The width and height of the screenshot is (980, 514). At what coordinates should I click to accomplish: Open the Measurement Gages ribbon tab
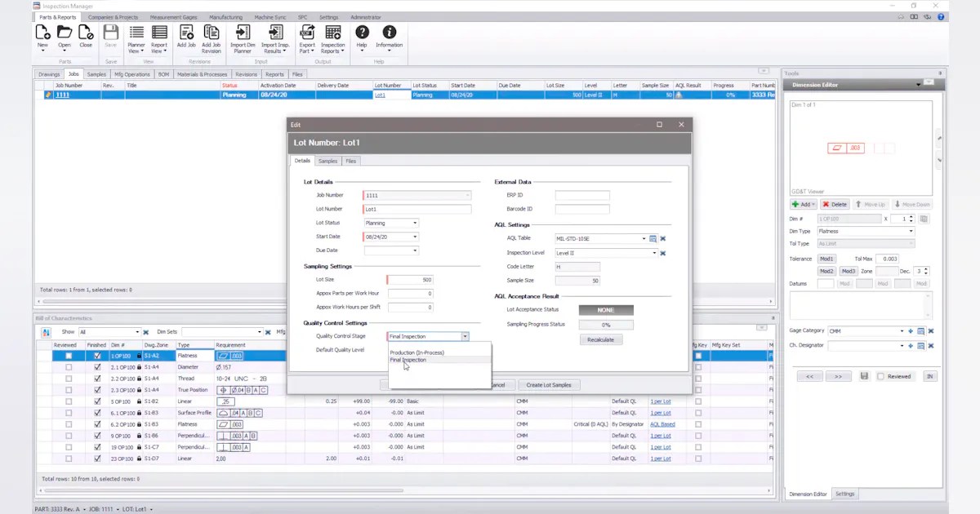click(173, 16)
